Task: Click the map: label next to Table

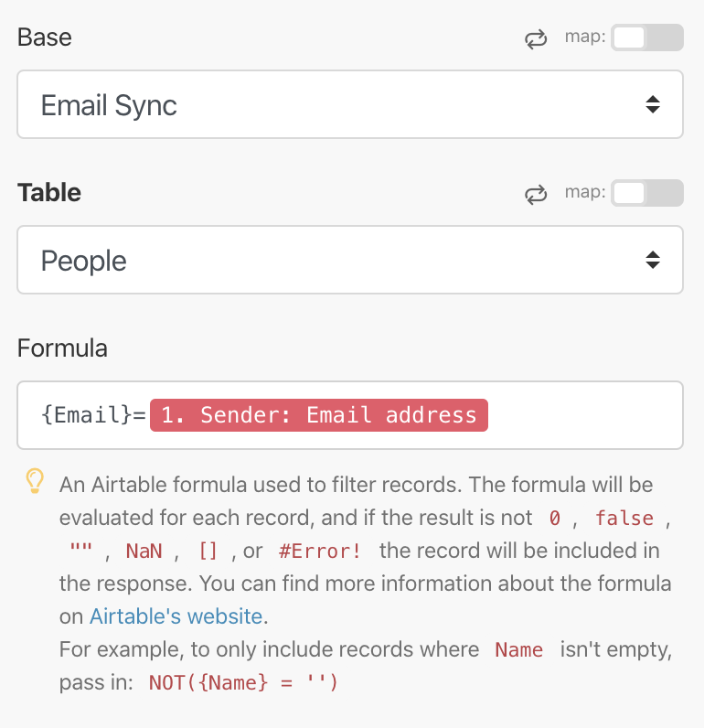Action: (x=585, y=192)
